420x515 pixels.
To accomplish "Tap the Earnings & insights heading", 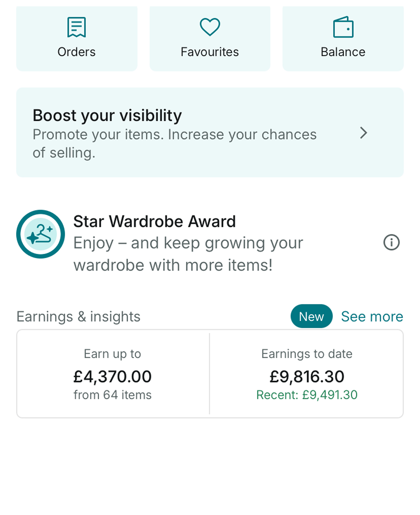I will (78, 317).
